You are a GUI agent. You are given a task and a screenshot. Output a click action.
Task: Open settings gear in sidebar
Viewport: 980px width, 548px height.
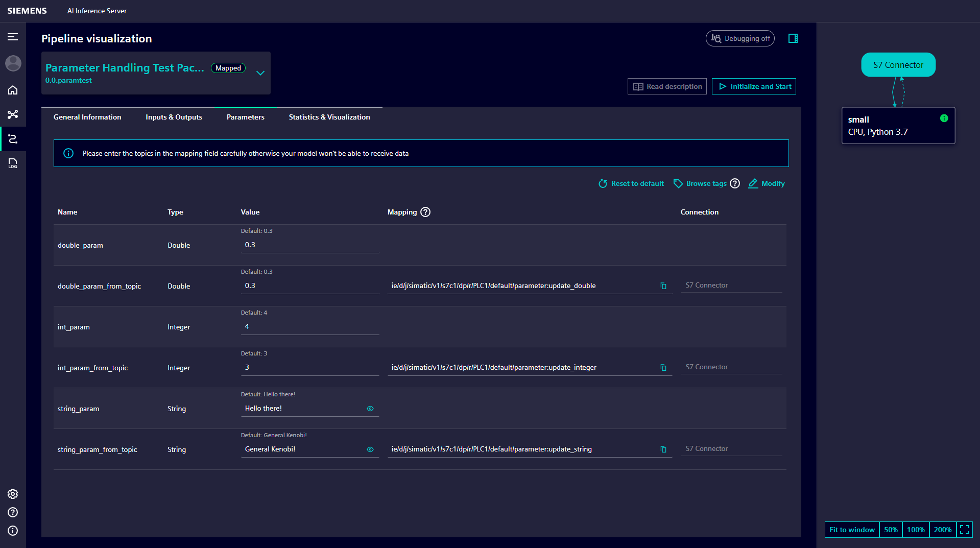click(13, 494)
